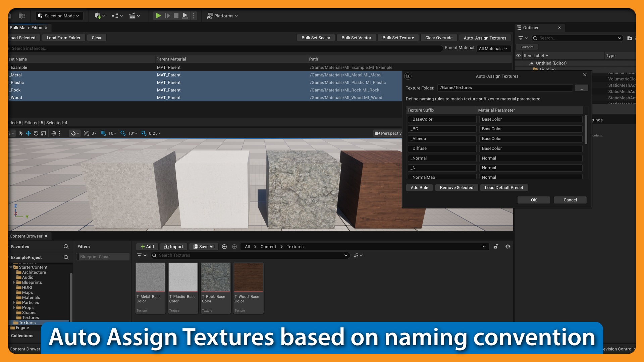Toggle the grid snapping icon
The width and height of the screenshot is (644, 362).
103,133
